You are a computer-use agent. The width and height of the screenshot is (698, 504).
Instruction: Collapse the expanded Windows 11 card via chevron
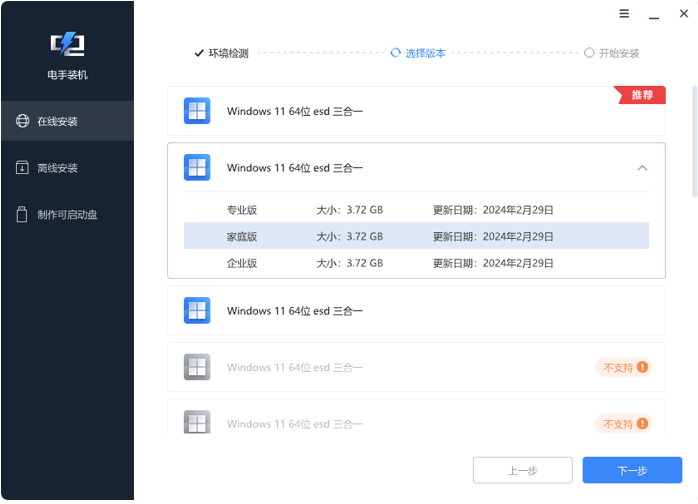[x=642, y=168]
